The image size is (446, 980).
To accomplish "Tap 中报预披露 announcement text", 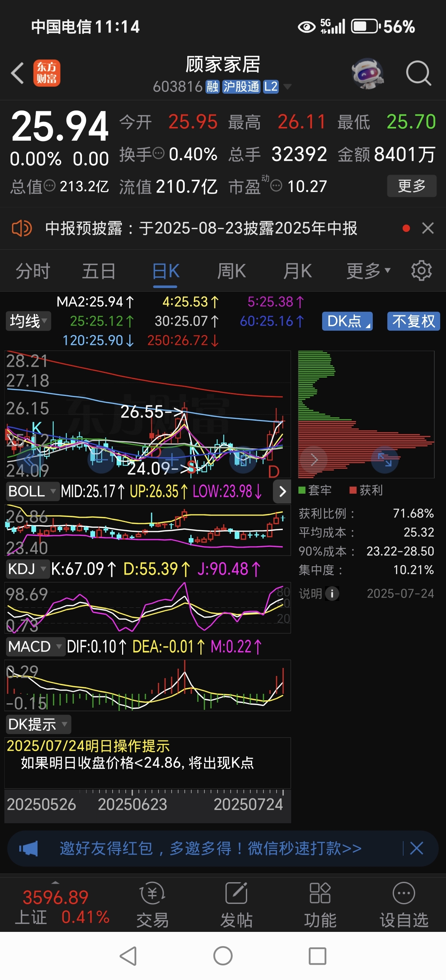I will (x=201, y=228).
